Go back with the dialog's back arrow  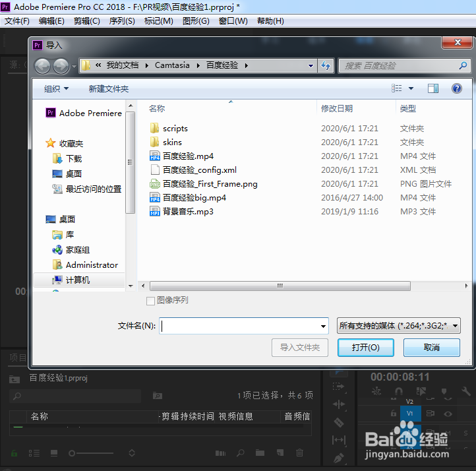tap(42, 66)
